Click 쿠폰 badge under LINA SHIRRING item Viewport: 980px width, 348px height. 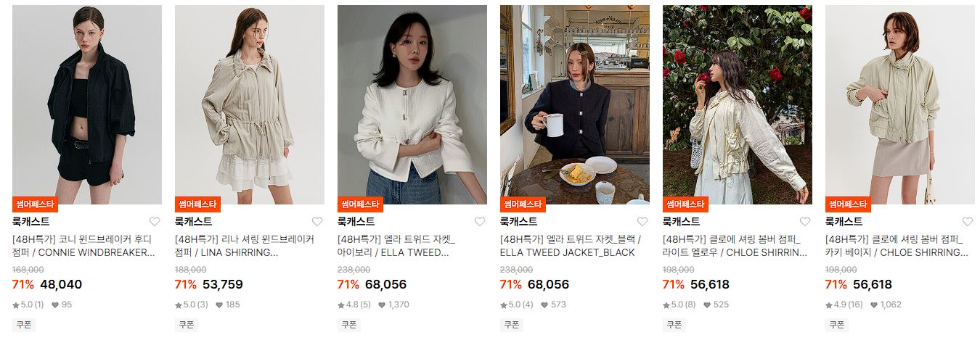click(187, 325)
